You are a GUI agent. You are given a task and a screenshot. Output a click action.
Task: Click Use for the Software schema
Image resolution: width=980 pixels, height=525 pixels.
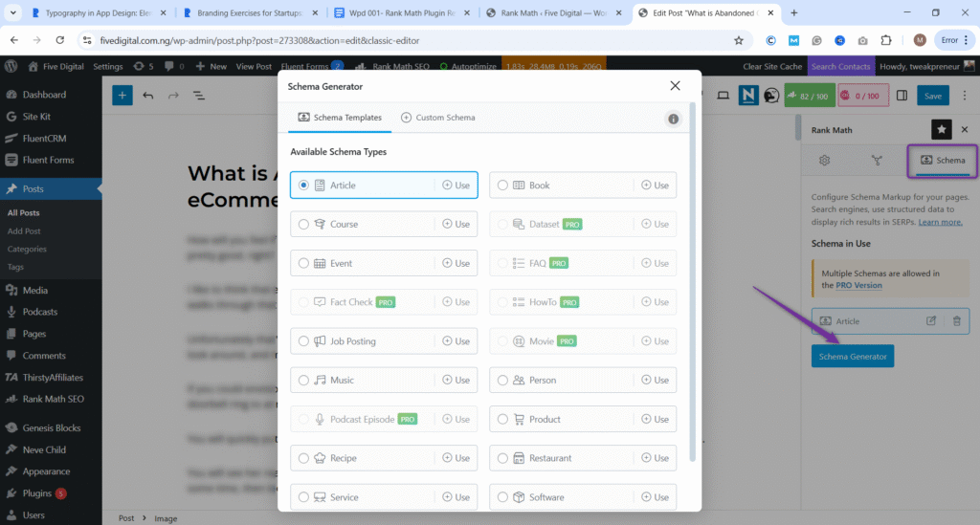click(655, 497)
